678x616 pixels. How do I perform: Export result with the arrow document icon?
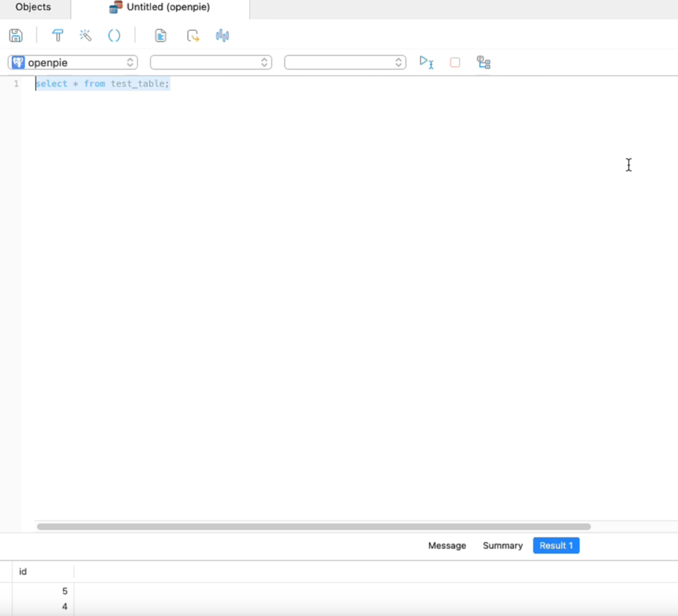193,35
